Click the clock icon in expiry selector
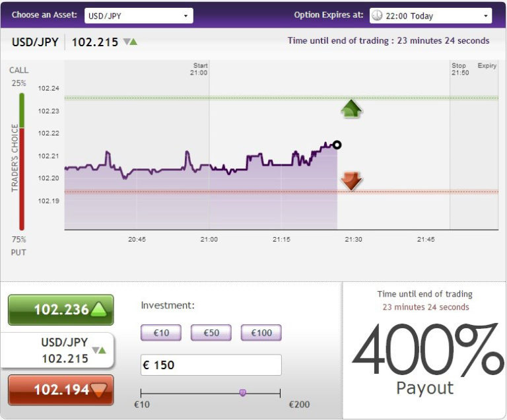Screen dimensions: 507x420 (x=377, y=16)
